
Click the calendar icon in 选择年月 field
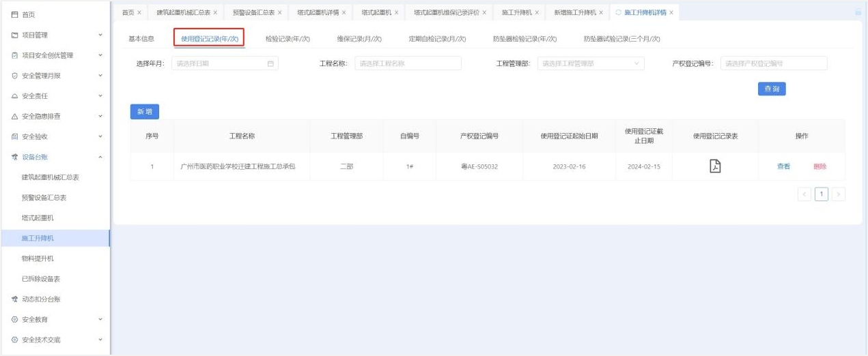pos(270,63)
